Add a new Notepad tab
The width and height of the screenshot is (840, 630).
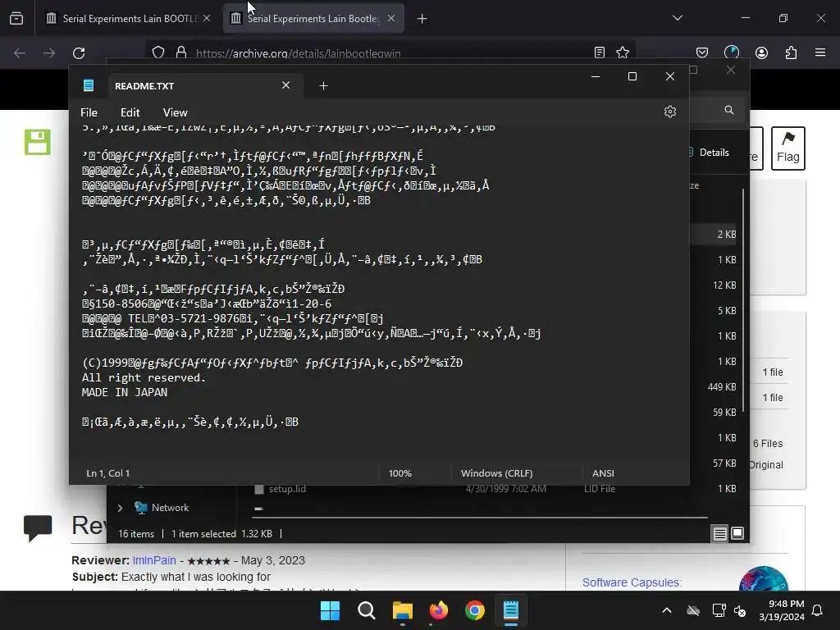(323, 85)
